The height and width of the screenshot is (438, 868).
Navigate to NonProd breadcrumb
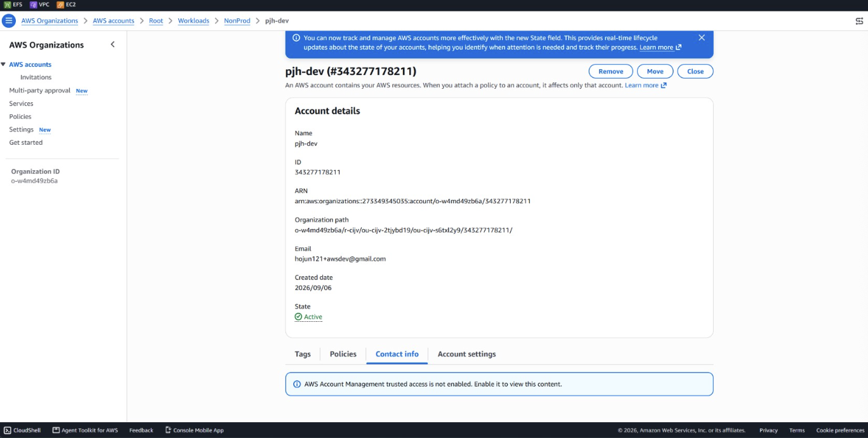click(237, 21)
